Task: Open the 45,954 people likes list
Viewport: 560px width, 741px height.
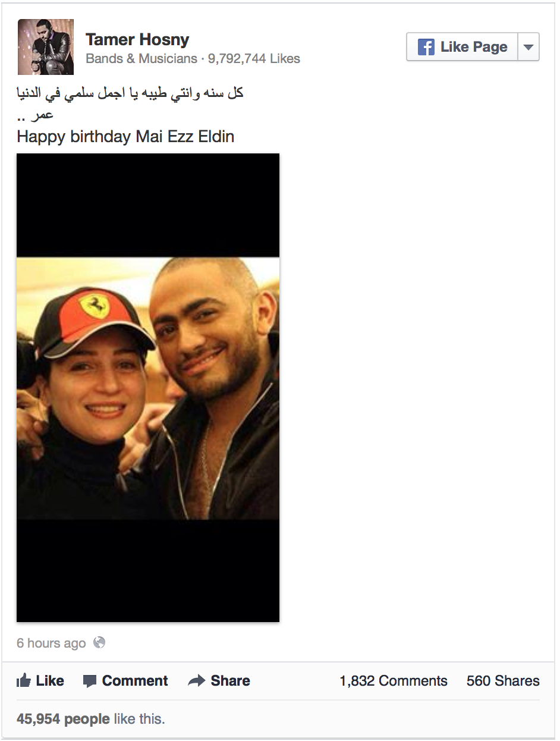Action: (63, 719)
